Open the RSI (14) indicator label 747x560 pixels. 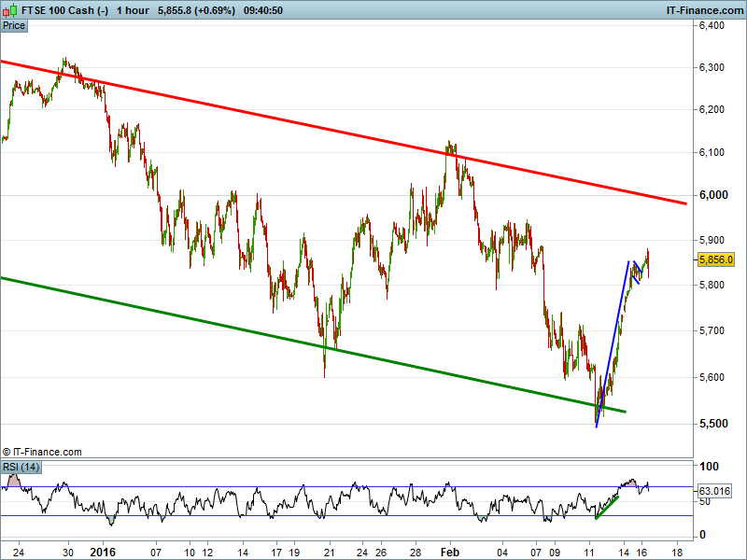click(19, 467)
